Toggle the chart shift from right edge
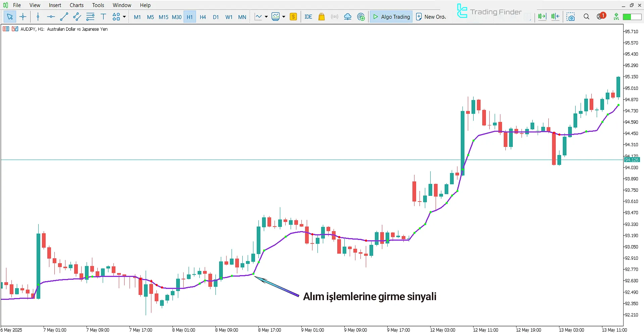Viewport: 644px width, 334px height. pos(555,16)
